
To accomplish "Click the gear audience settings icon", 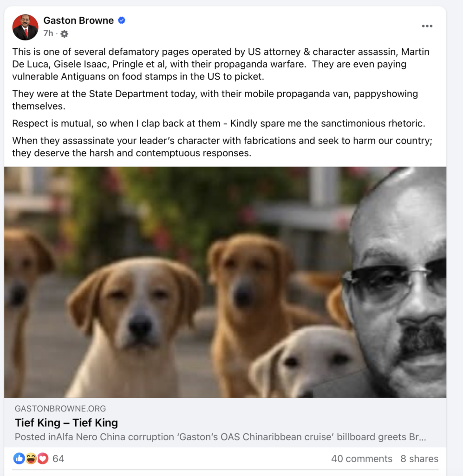I will pyautogui.click(x=64, y=33).
